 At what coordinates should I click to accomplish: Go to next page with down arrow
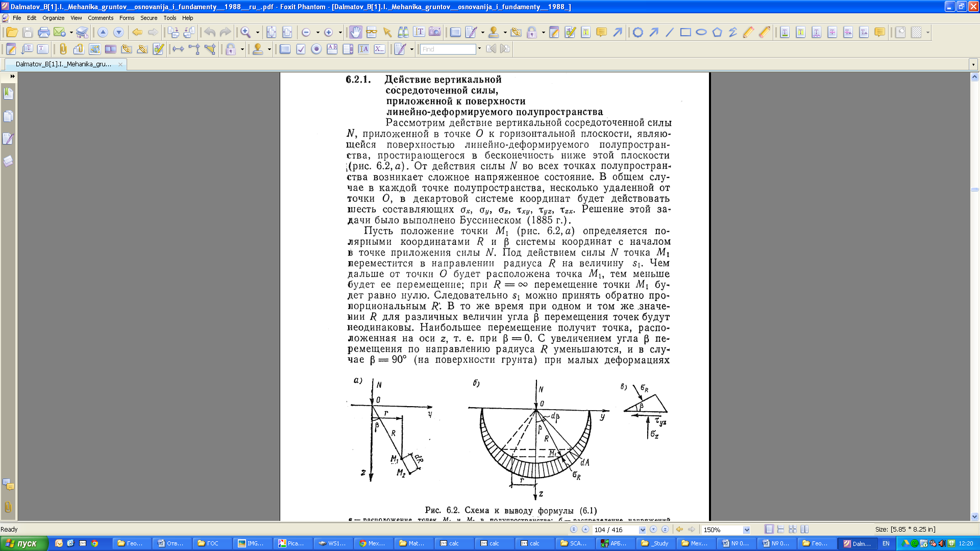point(118,33)
